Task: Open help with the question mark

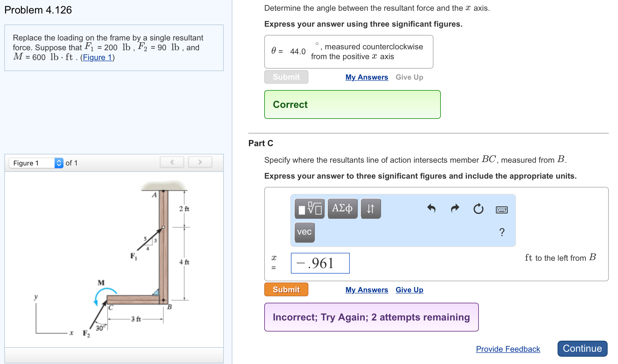Action: [x=502, y=232]
